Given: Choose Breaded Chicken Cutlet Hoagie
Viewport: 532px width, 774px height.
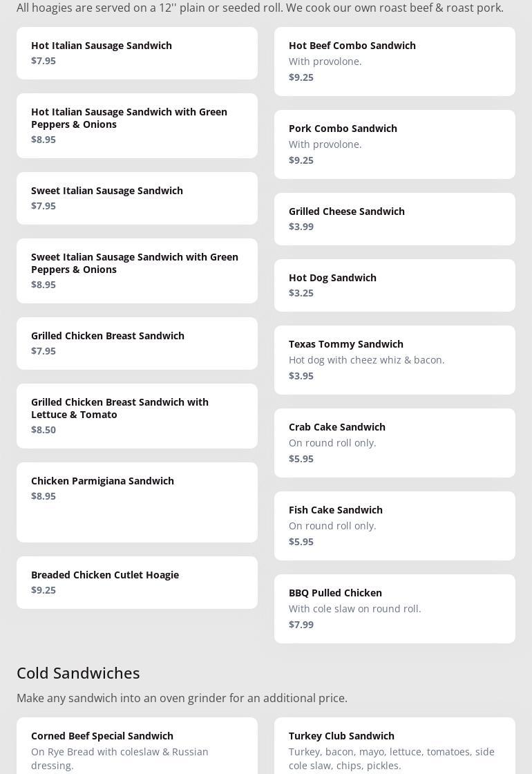Looking at the screenshot, I should click(137, 582).
